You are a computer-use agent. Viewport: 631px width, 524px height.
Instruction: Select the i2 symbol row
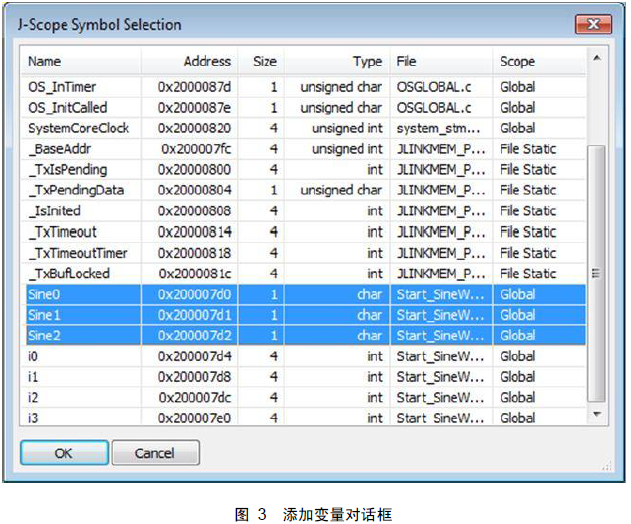[303, 398]
